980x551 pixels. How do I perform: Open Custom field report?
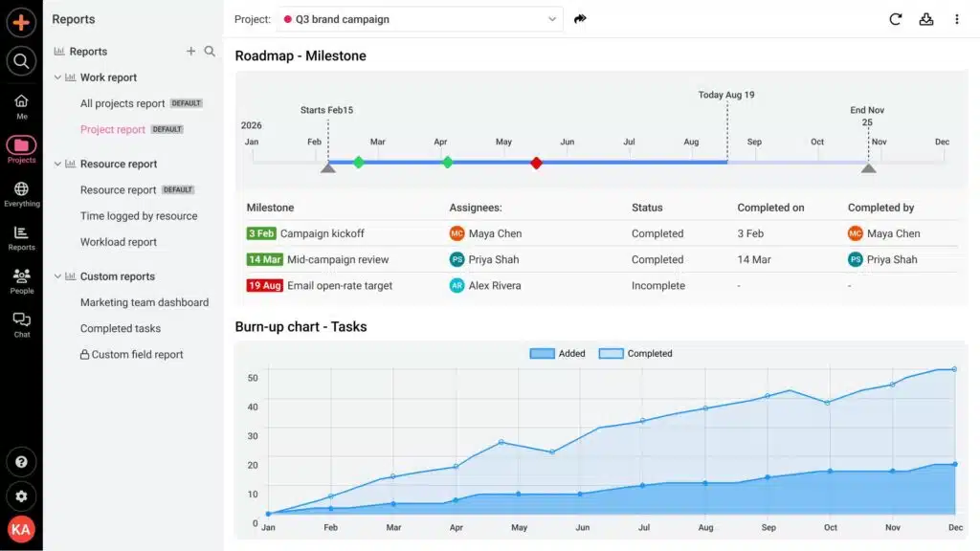click(138, 354)
